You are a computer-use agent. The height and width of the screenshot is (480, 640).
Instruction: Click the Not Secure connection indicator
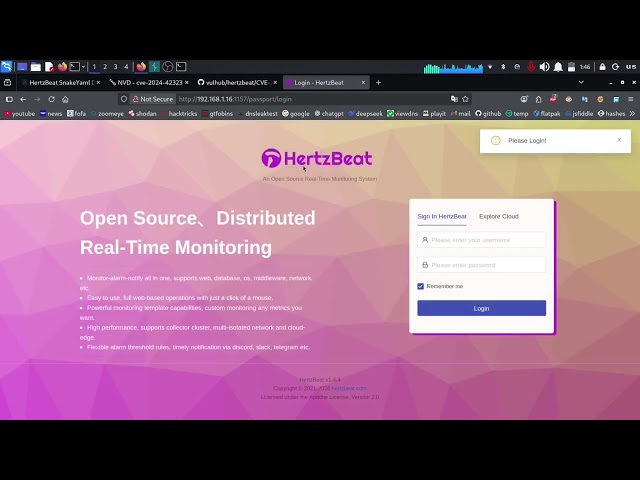tap(153, 99)
